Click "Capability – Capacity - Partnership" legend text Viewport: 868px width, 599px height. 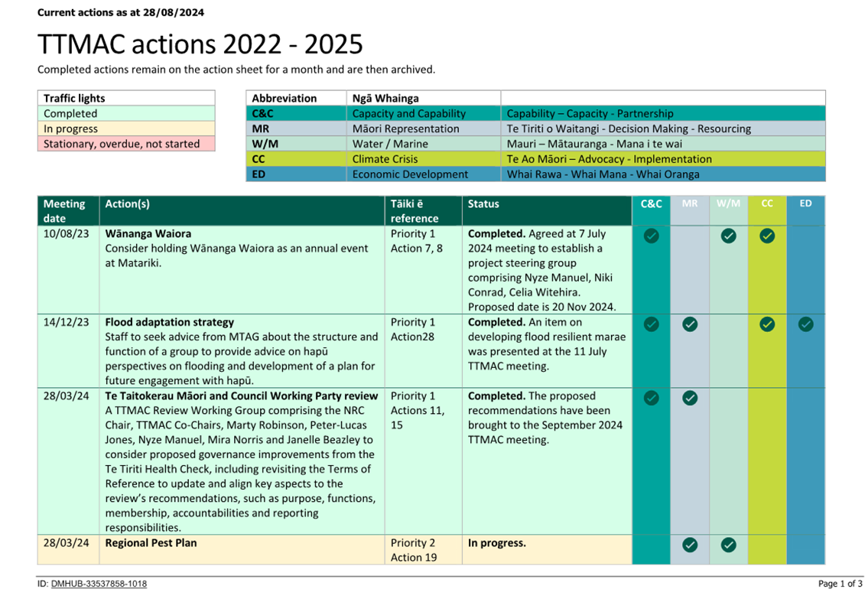pos(590,113)
